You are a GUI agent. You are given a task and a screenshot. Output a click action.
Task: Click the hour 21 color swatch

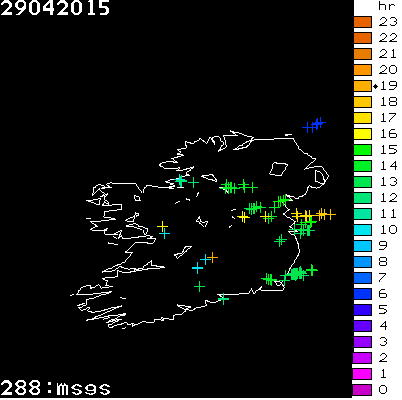coord(362,54)
